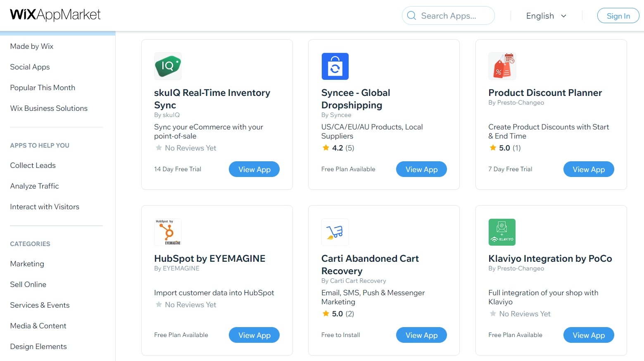Screen dimensions: 644x361
Task: Click the HubSpot by EYEMAGINE icon
Action: (x=168, y=232)
